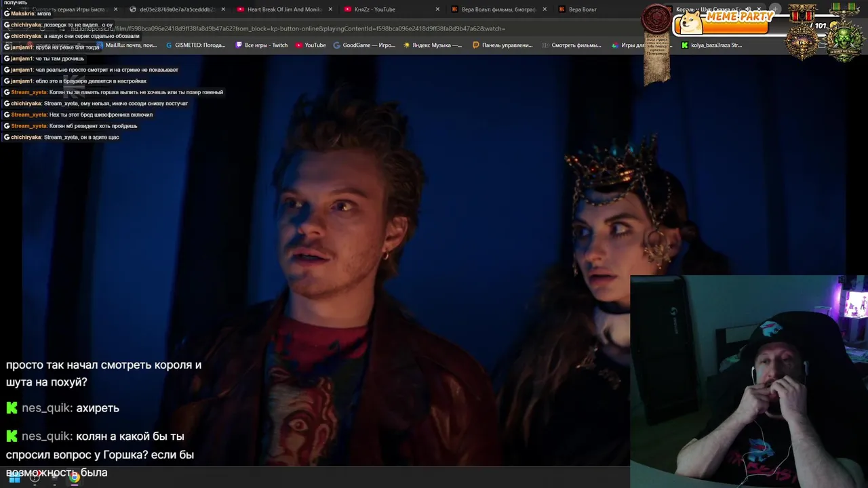Image resolution: width=868 pixels, height=488 pixels.
Task: Close the Heart Break Of Jim And Monika tab
Action: click(330, 9)
